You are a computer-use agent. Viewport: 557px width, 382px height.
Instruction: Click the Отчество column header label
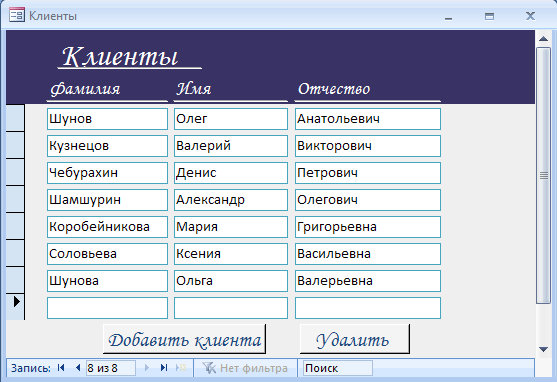click(334, 89)
